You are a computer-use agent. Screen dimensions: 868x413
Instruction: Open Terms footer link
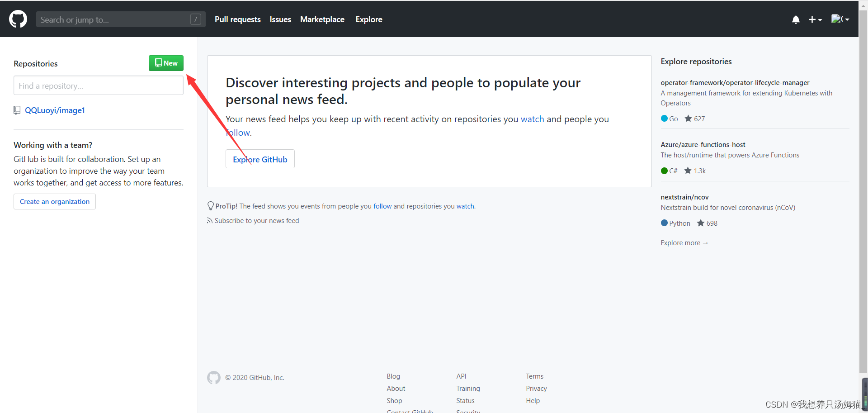tap(534, 376)
